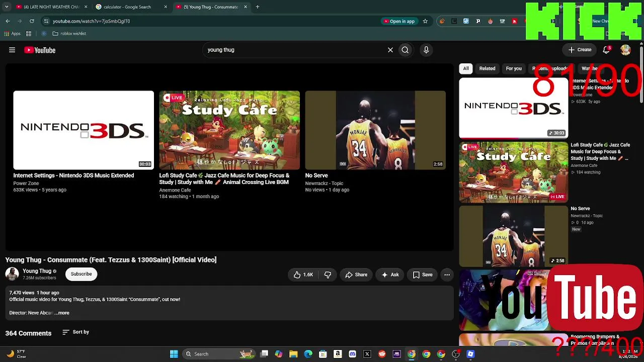Play end-screen No Serve thumbnail
Screen dimensions: 644x362
pyautogui.click(x=375, y=130)
